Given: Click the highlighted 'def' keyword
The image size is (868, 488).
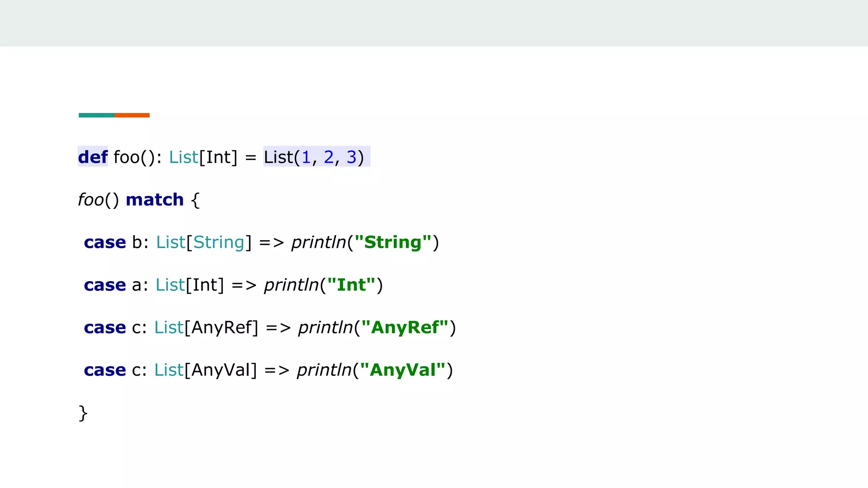Looking at the screenshot, I should (93, 157).
